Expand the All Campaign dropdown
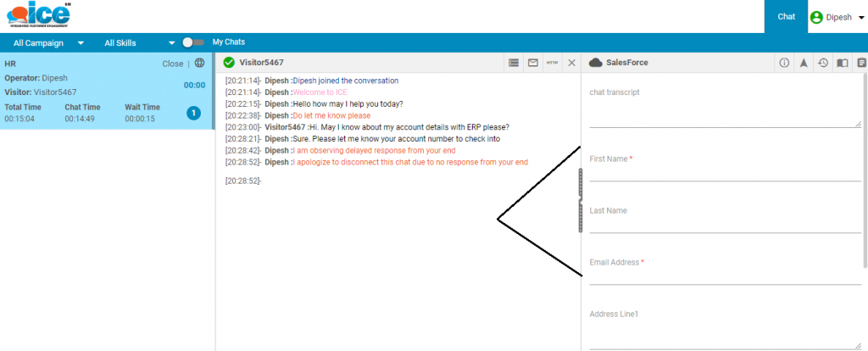The height and width of the screenshot is (351, 868). (49, 42)
